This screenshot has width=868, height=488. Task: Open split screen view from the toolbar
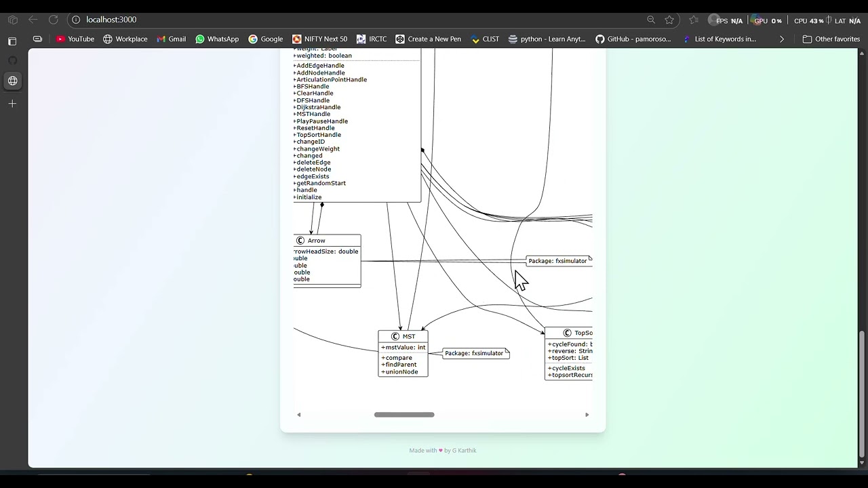point(37,39)
